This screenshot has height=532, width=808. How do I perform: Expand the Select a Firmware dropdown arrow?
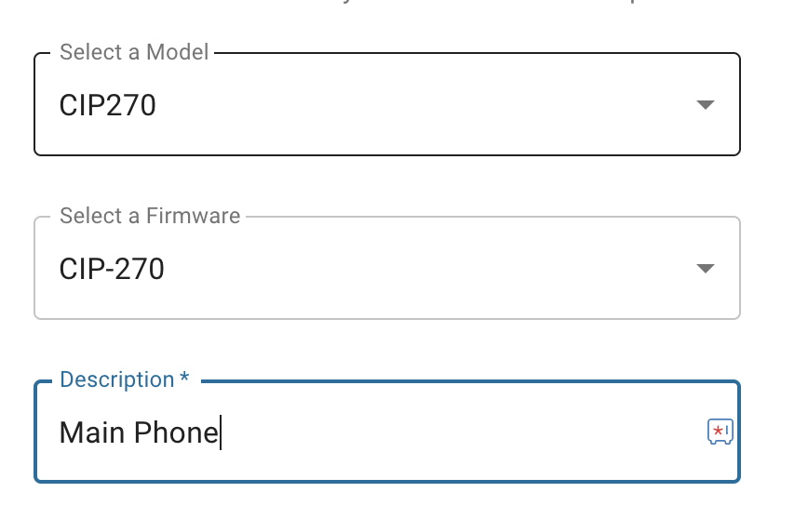(705, 268)
